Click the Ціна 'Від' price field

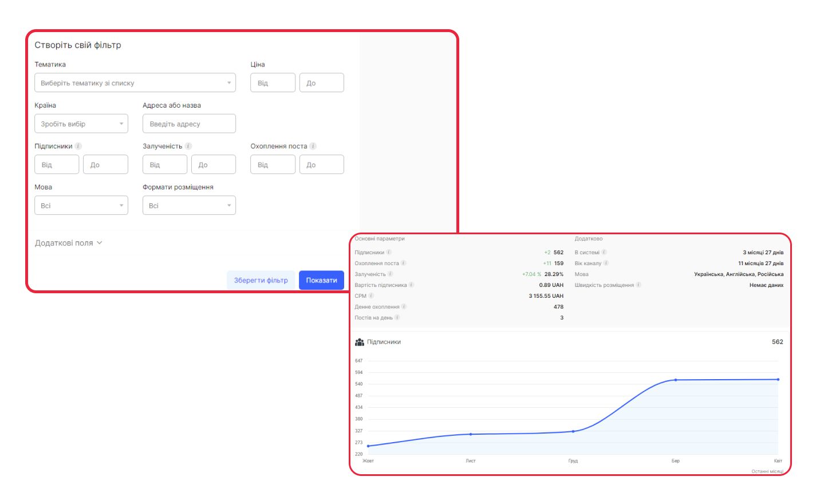coord(273,82)
